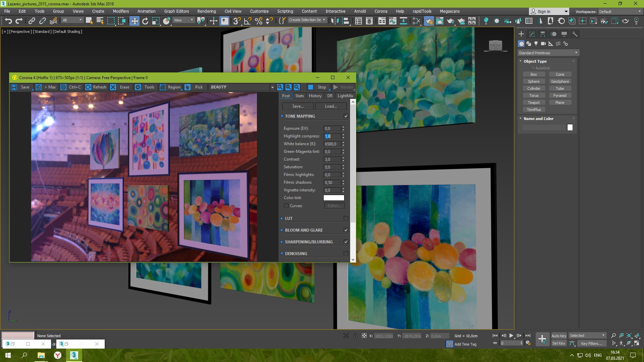Click the ViewCube in the perspective viewport
The width and height of the screenshot is (644, 362).
[495, 46]
